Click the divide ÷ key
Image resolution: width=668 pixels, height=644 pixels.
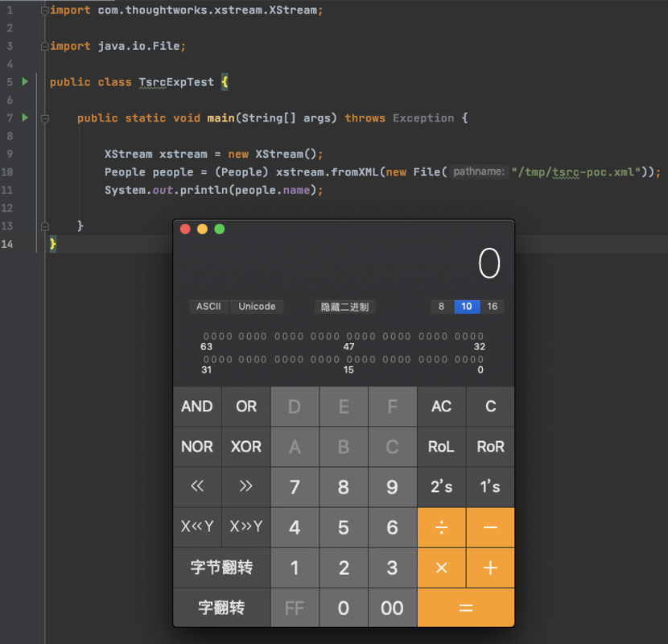(x=441, y=527)
